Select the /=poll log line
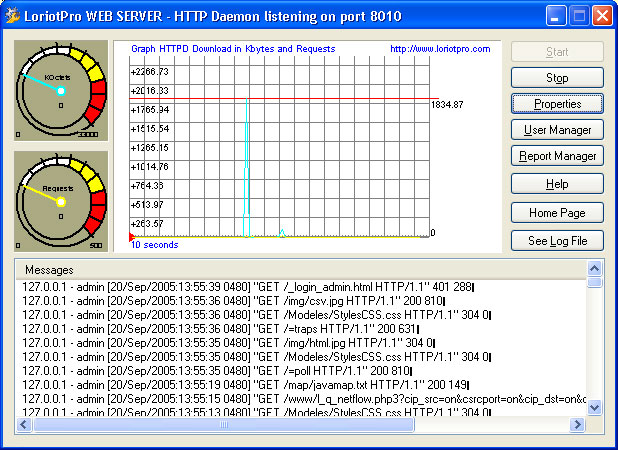 (x=217, y=371)
